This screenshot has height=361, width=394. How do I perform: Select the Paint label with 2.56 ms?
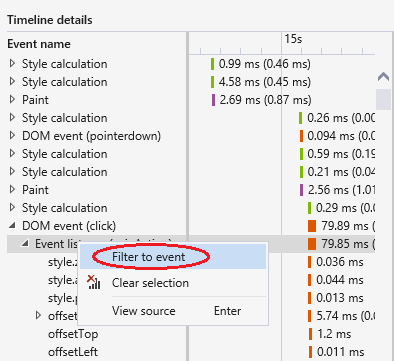35,190
